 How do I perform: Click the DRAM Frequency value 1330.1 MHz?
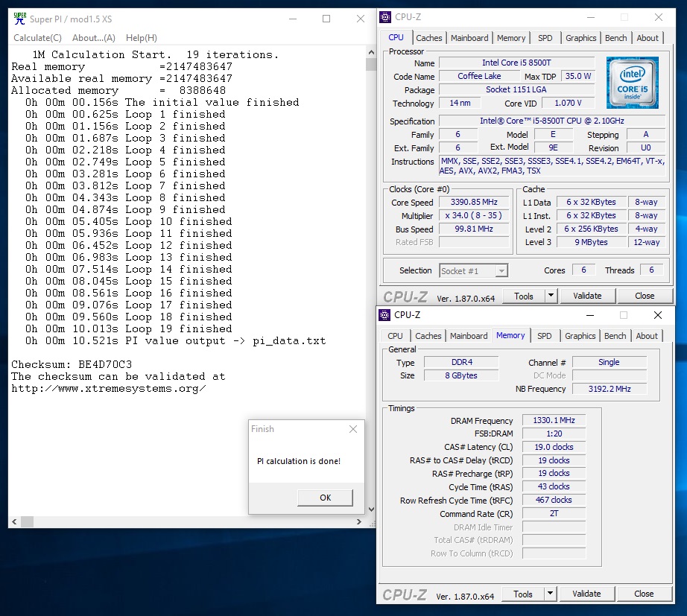554,420
